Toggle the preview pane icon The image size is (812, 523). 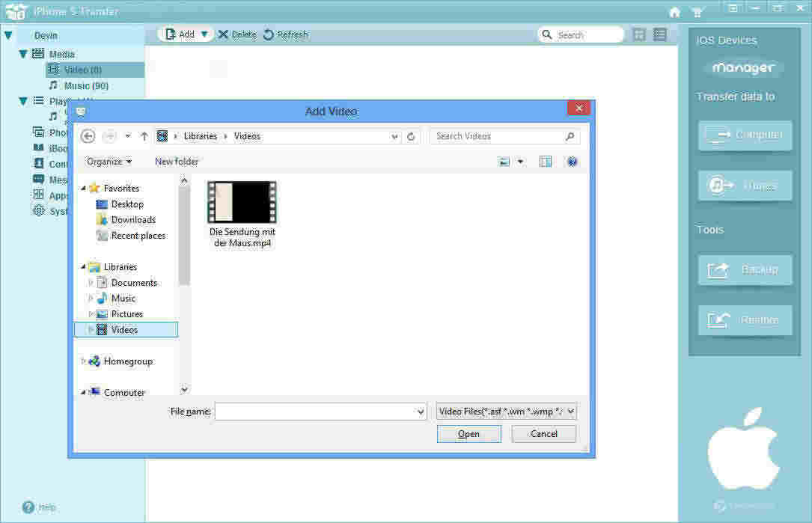[x=546, y=162]
